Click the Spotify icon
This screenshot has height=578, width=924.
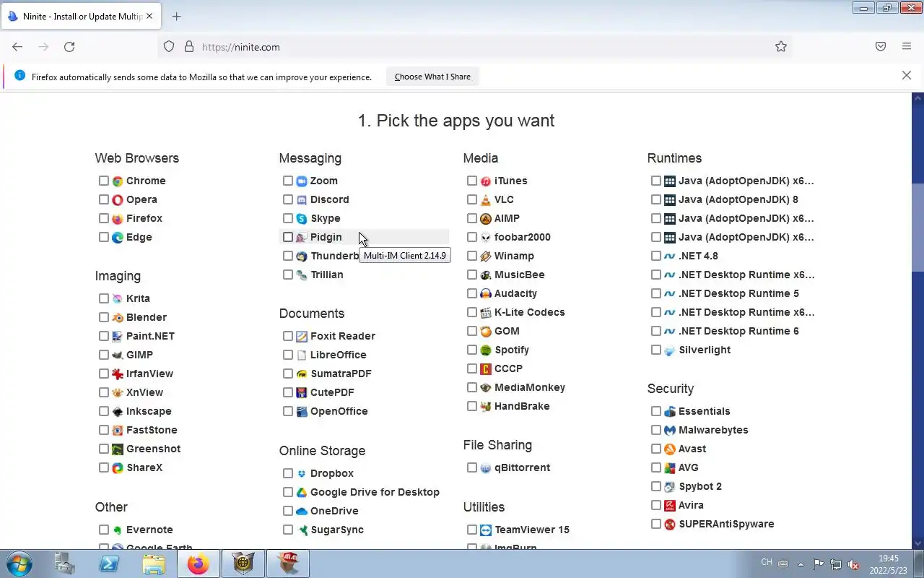pos(486,350)
